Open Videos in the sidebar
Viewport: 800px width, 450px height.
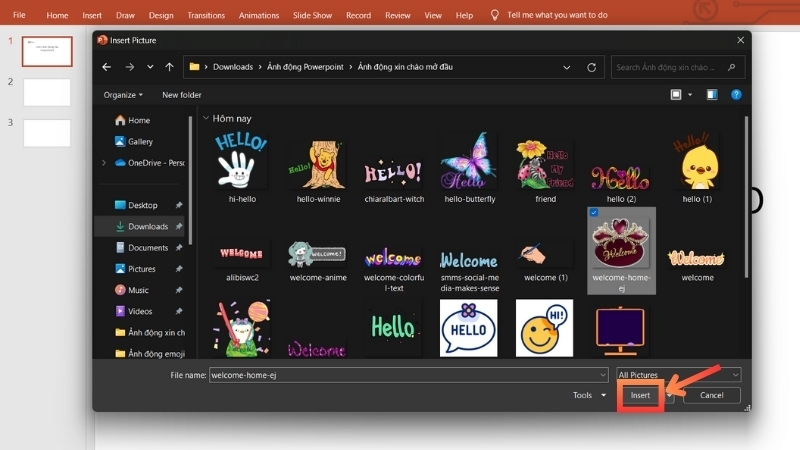(x=134, y=311)
